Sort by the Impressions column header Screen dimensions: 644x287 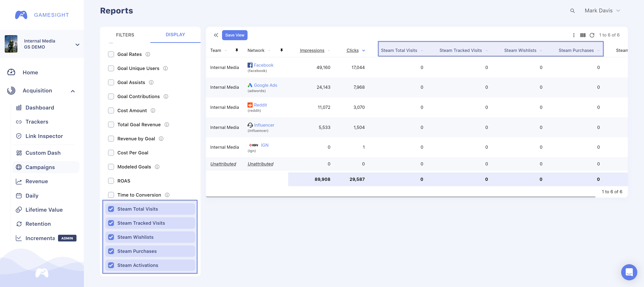click(312, 50)
